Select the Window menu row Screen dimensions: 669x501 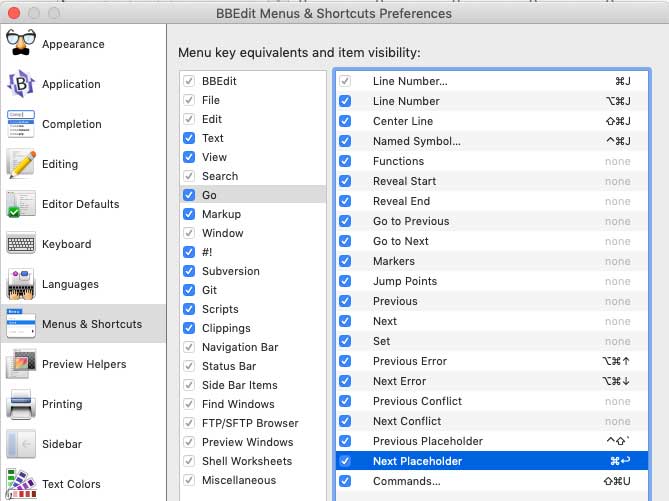coord(253,233)
